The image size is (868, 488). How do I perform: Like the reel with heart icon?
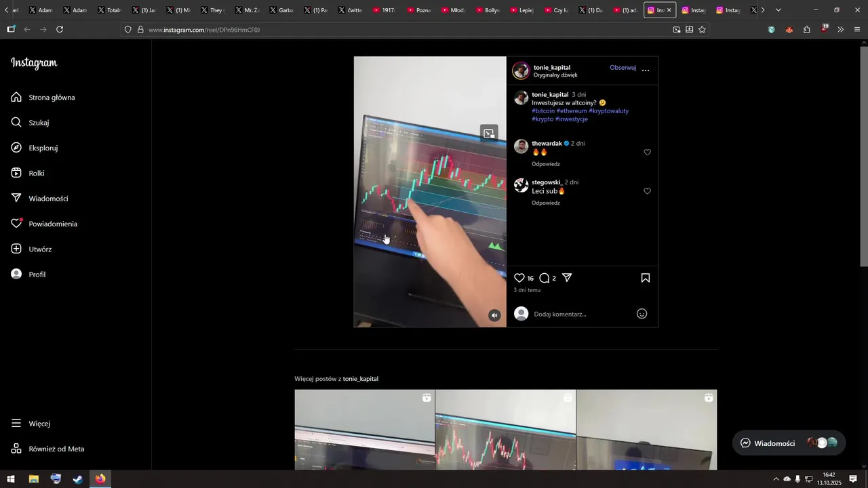click(519, 278)
